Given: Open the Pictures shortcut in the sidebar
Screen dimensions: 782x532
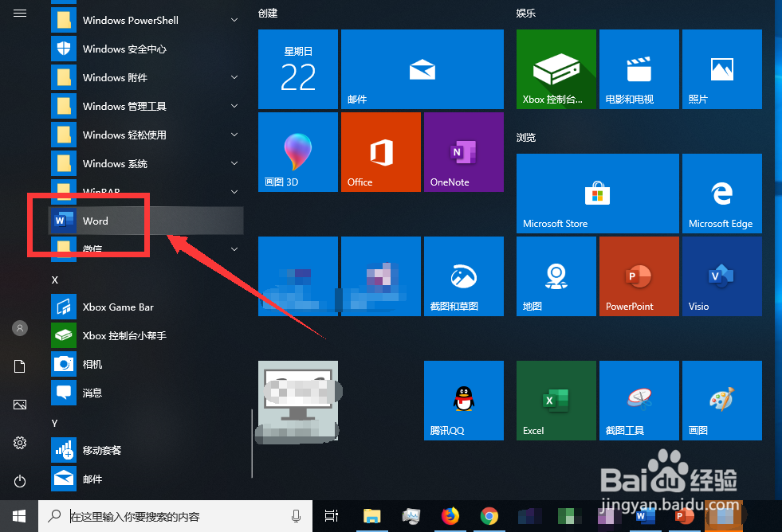Looking at the screenshot, I should point(20,405).
